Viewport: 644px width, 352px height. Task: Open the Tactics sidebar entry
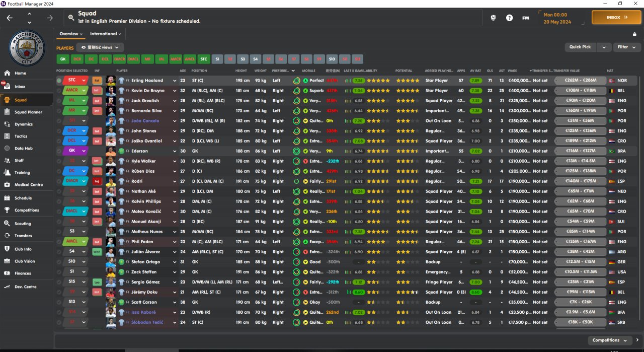tap(21, 136)
